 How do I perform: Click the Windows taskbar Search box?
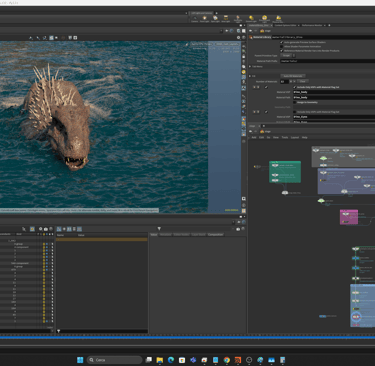(114, 360)
